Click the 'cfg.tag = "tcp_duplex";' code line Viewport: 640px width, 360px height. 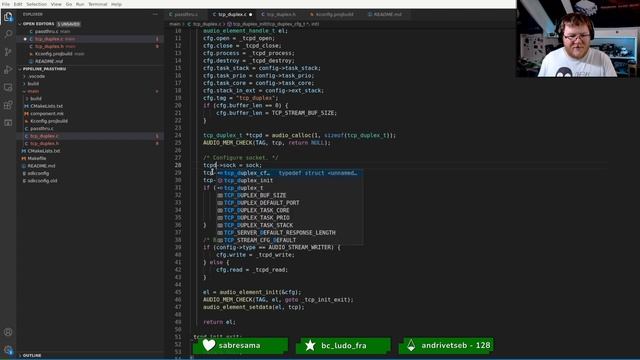click(241, 98)
